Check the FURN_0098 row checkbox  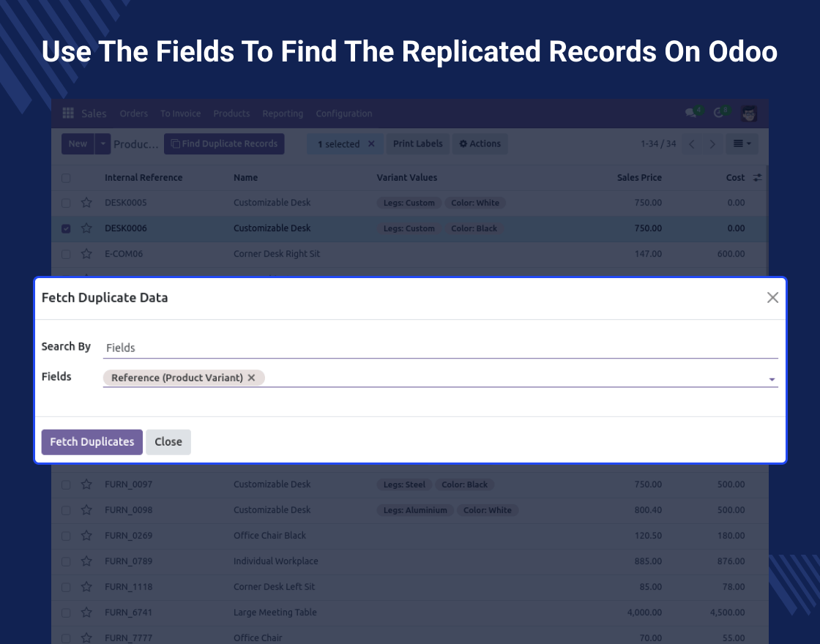66,510
